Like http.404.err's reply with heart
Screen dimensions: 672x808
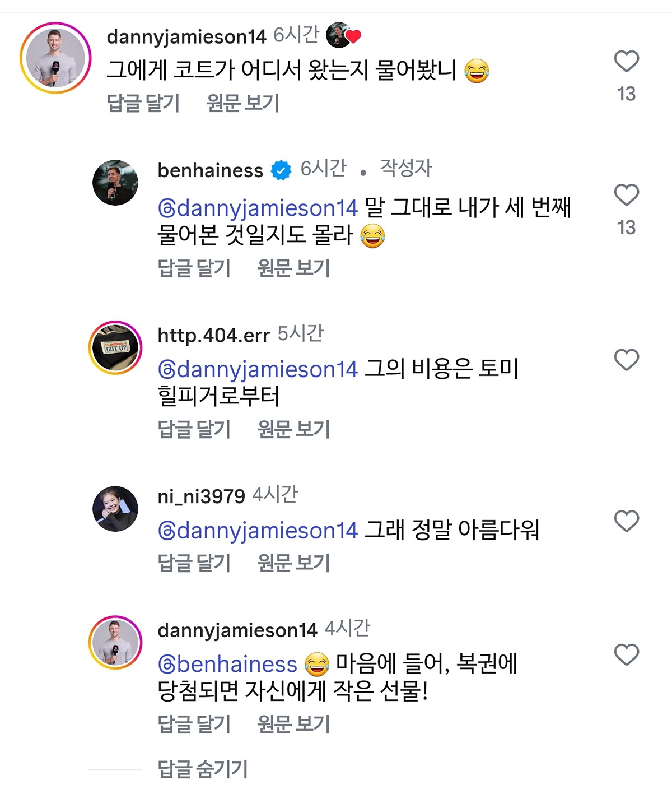point(626,360)
